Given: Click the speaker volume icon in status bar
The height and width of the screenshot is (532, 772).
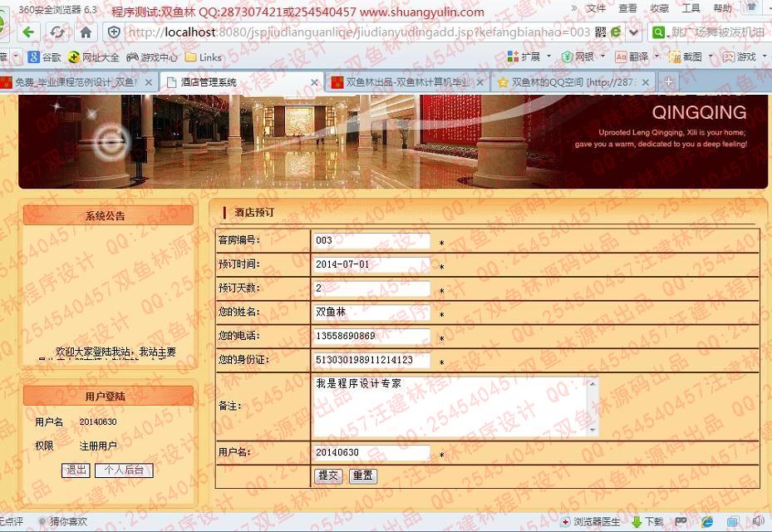Looking at the screenshot, I should [759, 522].
